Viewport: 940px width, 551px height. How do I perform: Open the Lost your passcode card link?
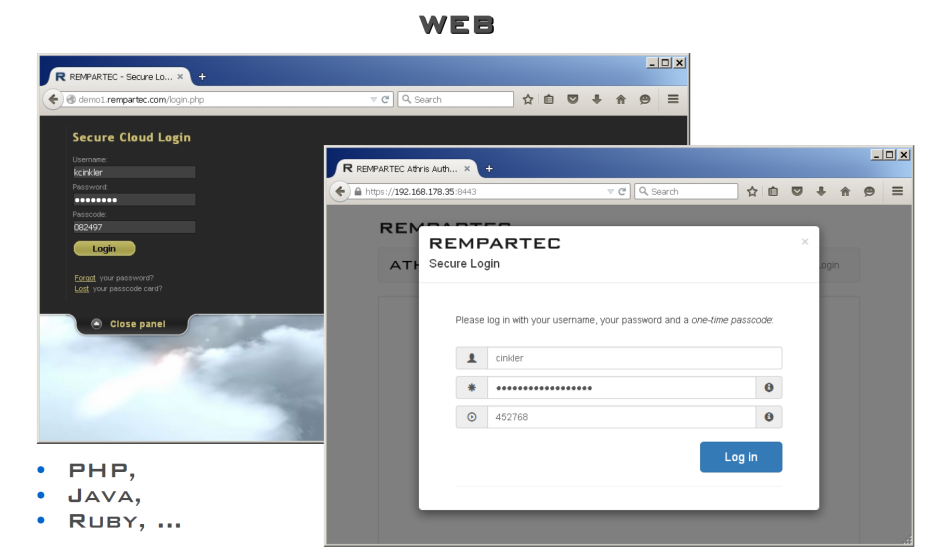click(82, 289)
